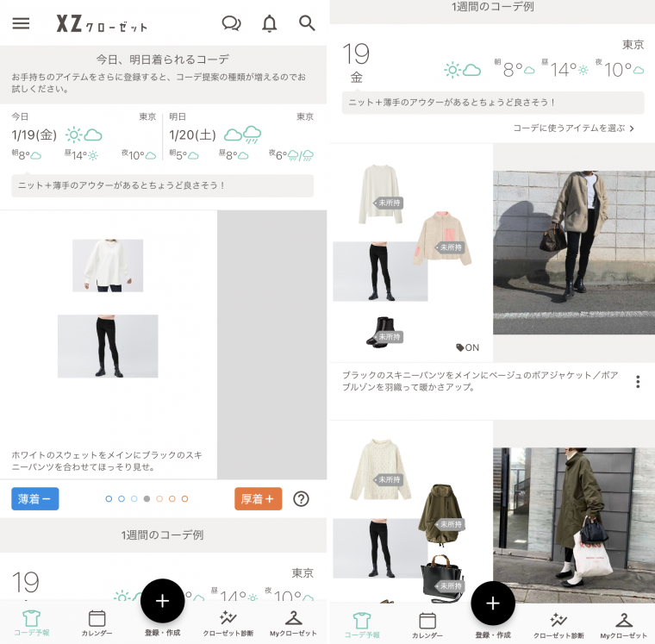Tap the search magnifier icon

click(307, 23)
